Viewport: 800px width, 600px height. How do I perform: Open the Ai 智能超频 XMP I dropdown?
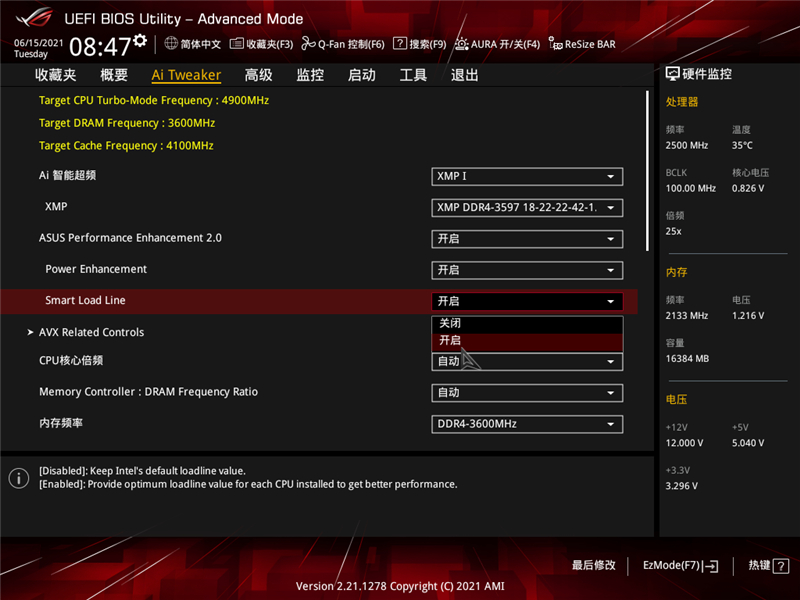coord(527,177)
